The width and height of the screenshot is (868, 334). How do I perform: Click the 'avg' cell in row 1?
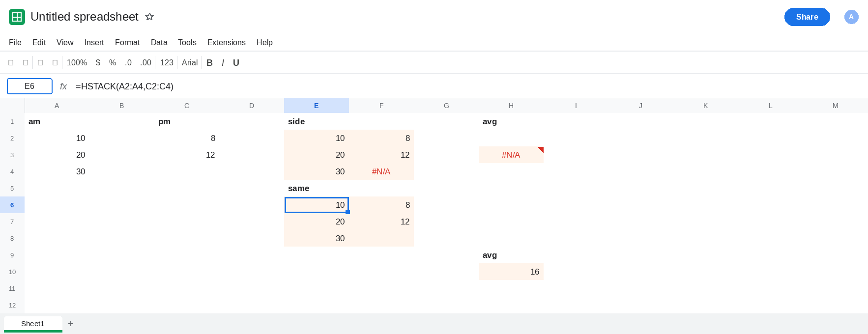click(x=511, y=121)
